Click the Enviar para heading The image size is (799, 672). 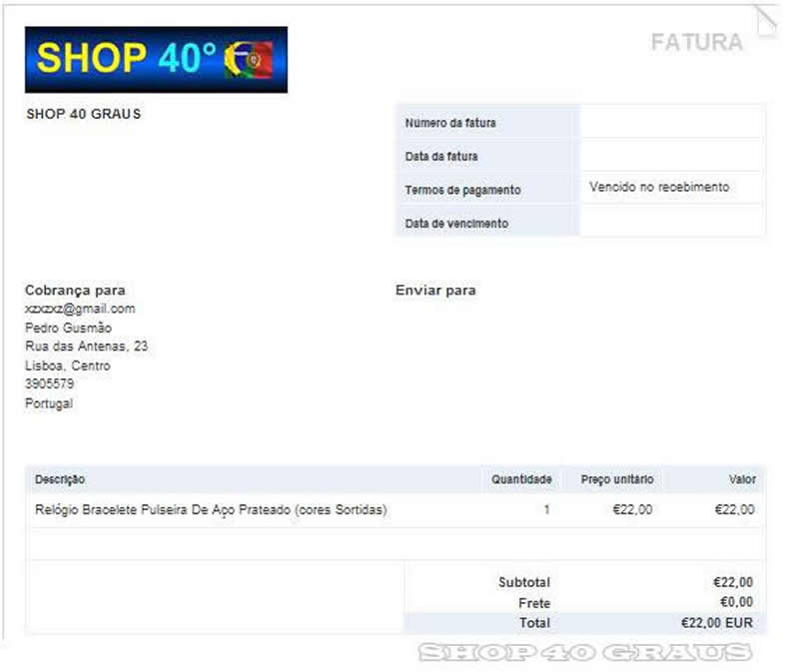[x=435, y=291]
